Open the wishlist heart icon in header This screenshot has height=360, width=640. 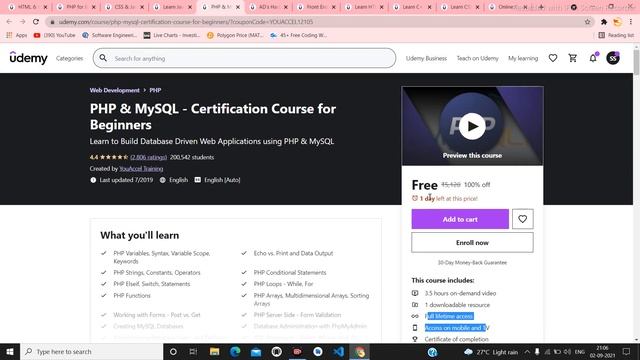tap(553, 58)
